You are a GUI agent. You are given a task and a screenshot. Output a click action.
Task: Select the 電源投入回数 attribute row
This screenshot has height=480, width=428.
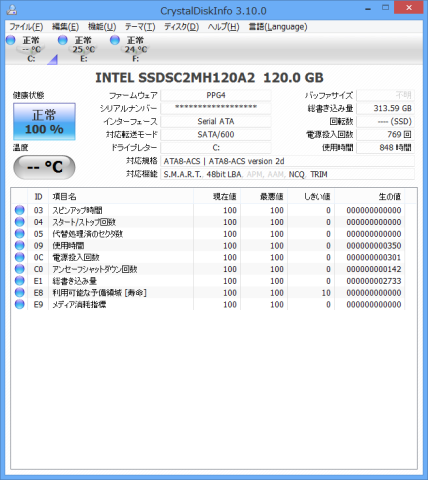208,257
